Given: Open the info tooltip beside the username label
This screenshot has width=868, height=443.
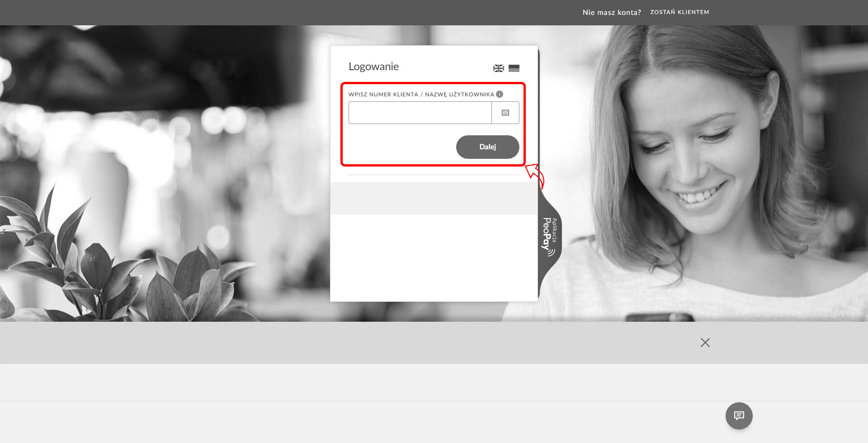Looking at the screenshot, I should pyautogui.click(x=500, y=94).
